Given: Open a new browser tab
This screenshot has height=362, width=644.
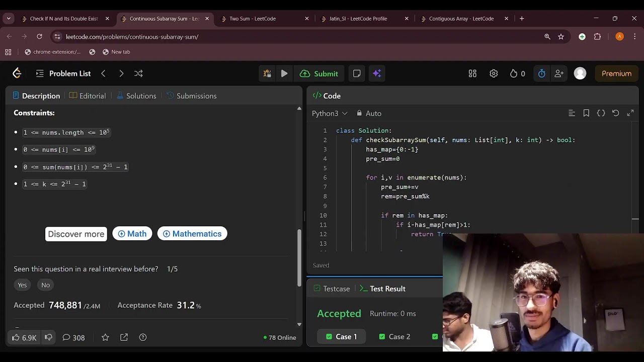Looking at the screenshot, I should [522, 19].
